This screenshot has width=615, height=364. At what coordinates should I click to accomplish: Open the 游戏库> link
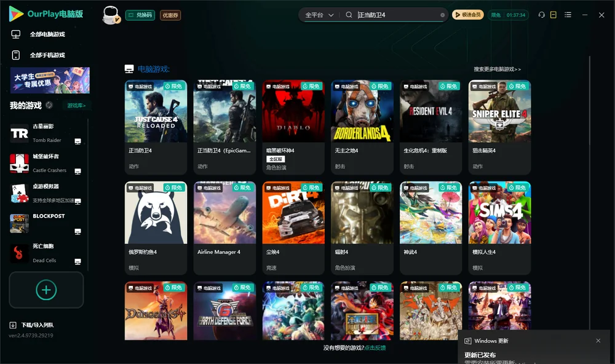point(76,105)
